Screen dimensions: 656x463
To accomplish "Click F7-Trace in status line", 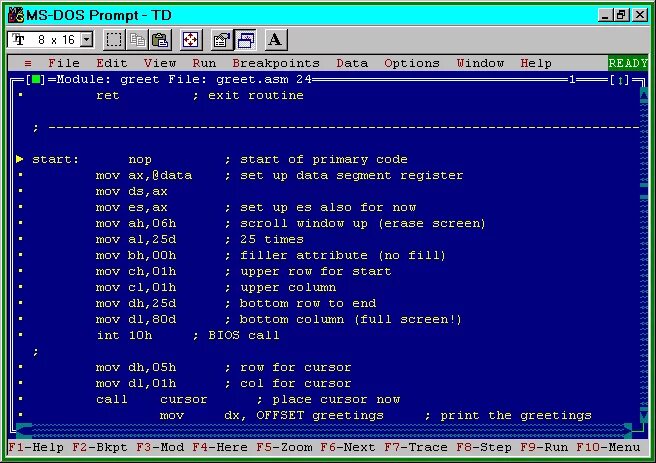I will point(416,447).
